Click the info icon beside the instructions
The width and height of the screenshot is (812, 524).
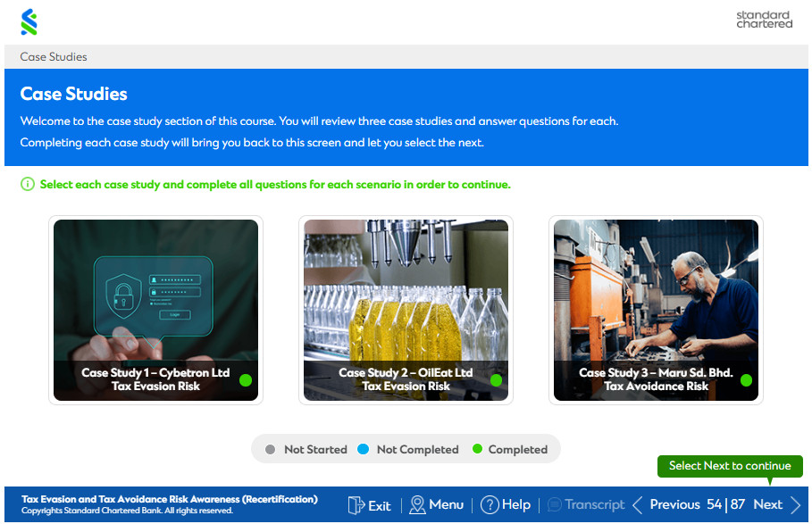click(28, 184)
